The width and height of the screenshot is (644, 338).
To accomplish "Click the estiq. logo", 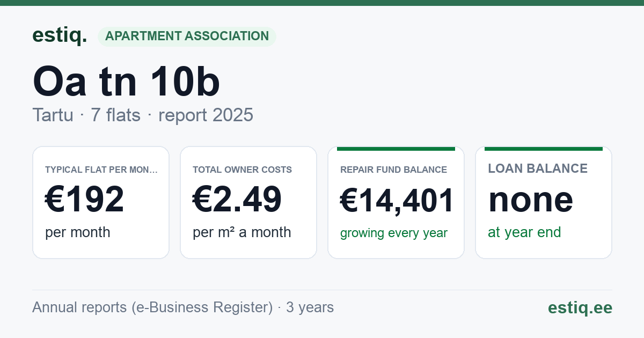I will (60, 35).
